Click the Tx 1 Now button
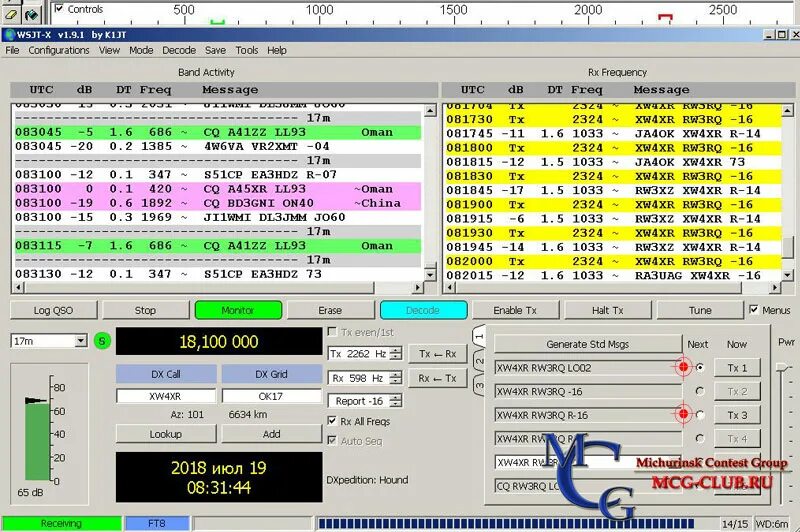 click(x=737, y=367)
